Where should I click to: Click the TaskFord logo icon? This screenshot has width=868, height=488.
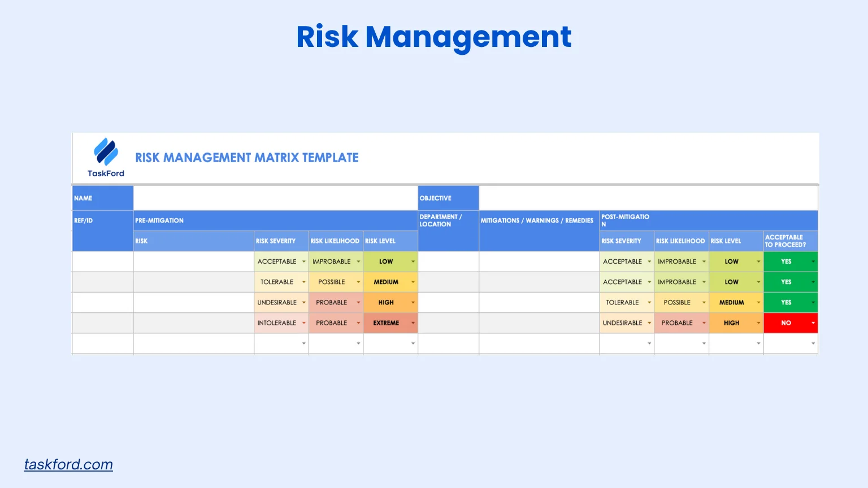106,152
